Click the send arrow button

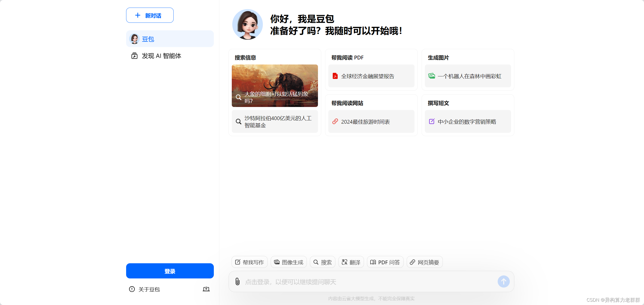(x=503, y=281)
